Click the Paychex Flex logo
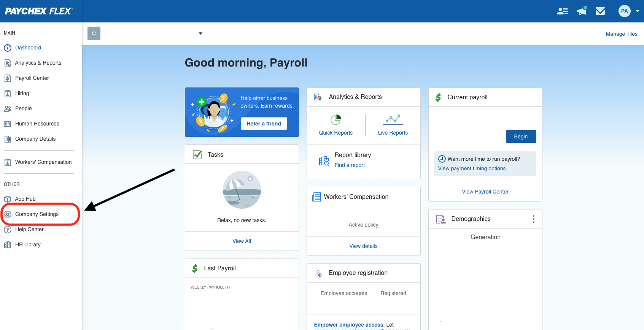 pyautogui.click(x=39, y=11)
